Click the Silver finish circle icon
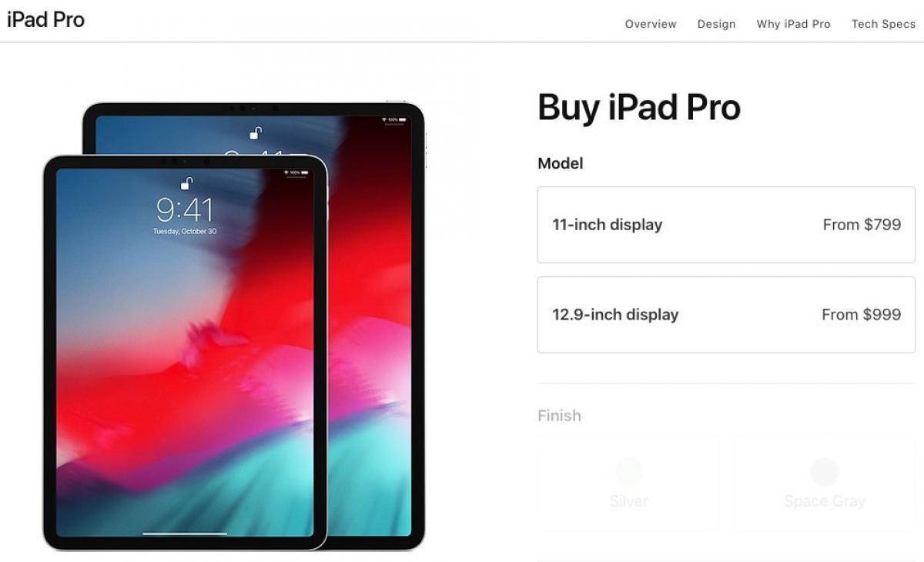Screen dimensions: 924x562 point(628,471)
